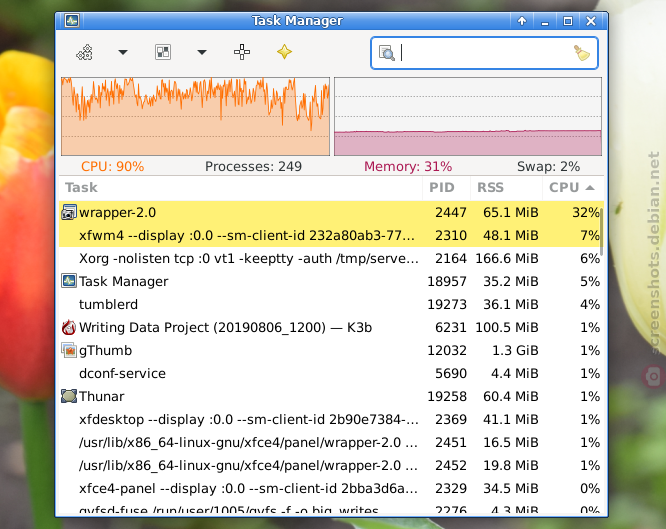Select the wrapper-2.0 process row
Image resolution: width=666 pixels, height=529 pixels.
point(331,212)
